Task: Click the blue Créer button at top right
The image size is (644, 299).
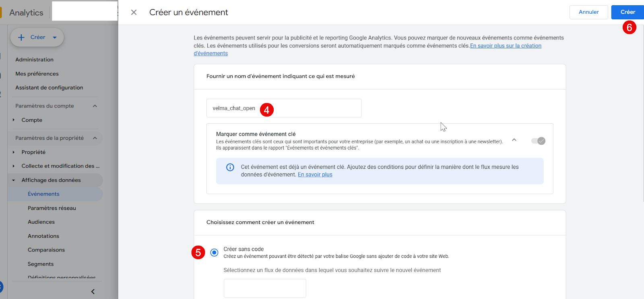Action: (x=627, y=12)
